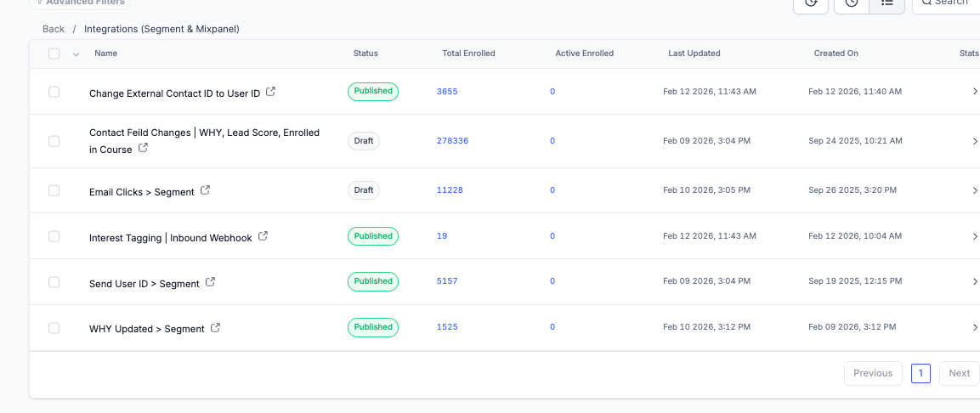The height and width of the screenshot is (413, 980).
Task: Click active enrolled 0 for WHY Updated row
Action: pyautogui.click(x=552, y=327)
